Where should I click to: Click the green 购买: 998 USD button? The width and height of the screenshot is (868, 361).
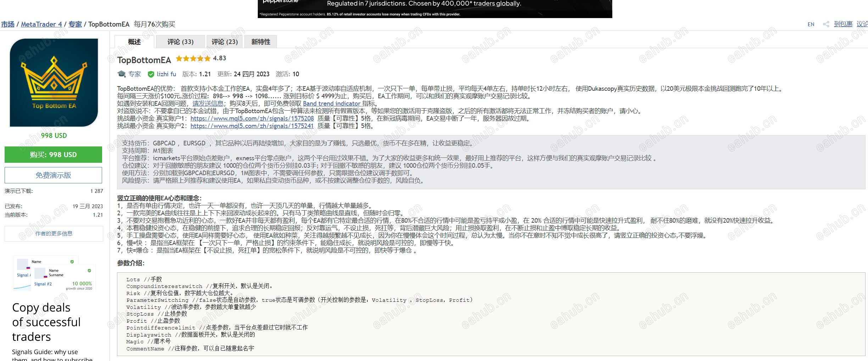53,155
